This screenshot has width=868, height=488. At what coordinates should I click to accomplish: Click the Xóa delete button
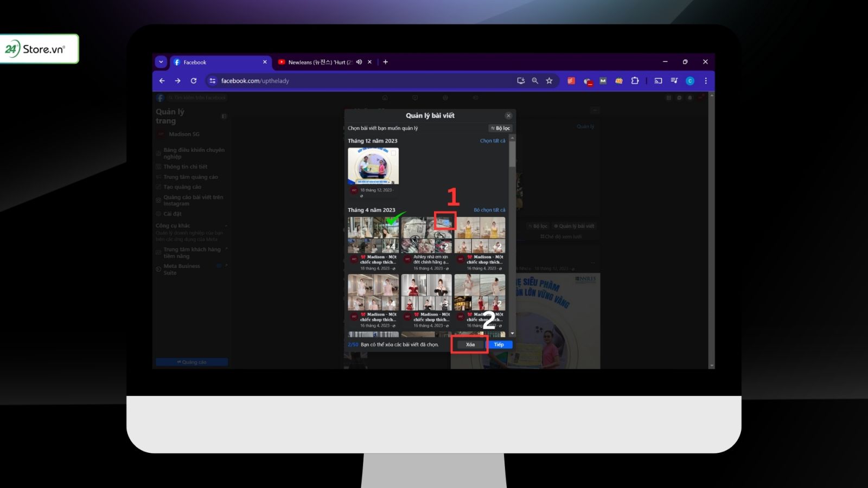click(470, 345)
